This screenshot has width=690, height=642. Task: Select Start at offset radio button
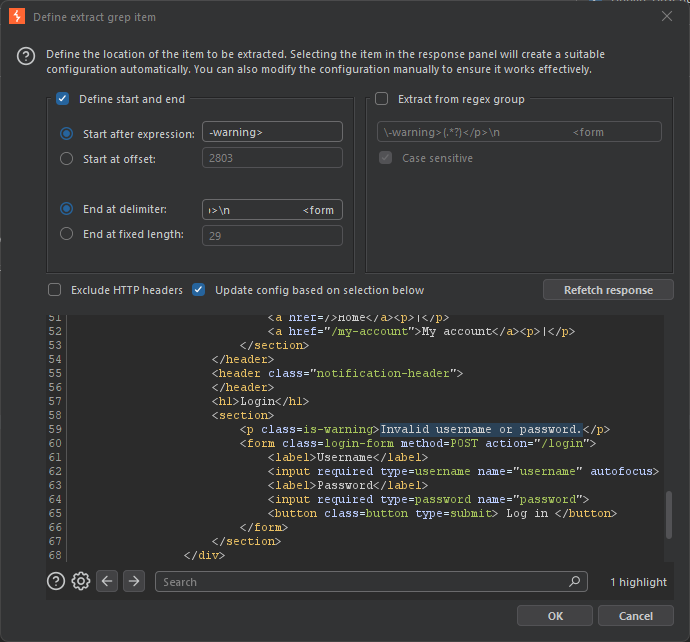click(x=66, y=158)
